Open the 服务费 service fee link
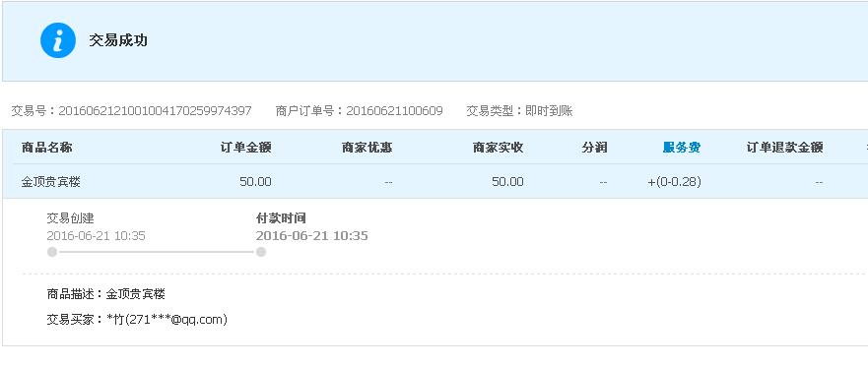This screenshot has height=368, width=868. pyautogui.click(x=682, y=148)
